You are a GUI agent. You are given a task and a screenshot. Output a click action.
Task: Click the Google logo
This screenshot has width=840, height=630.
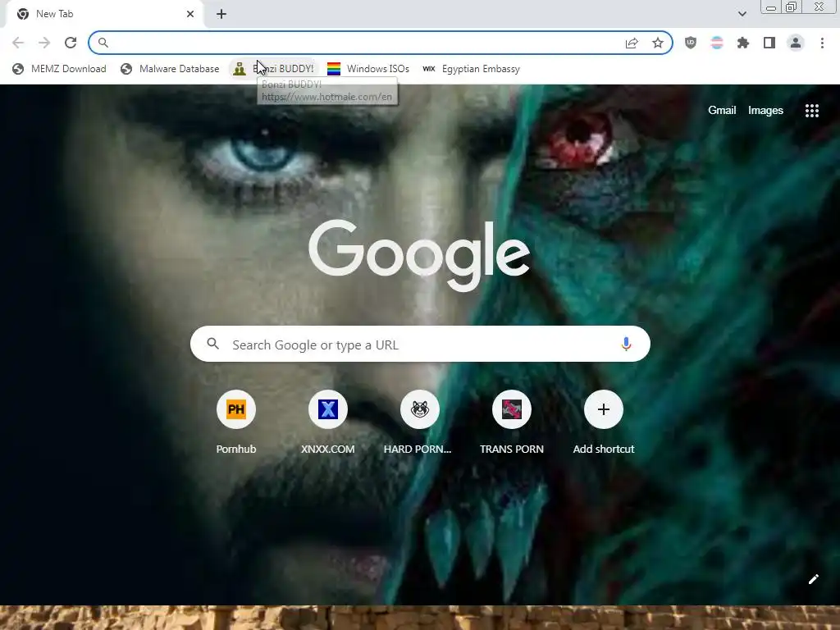419,255
